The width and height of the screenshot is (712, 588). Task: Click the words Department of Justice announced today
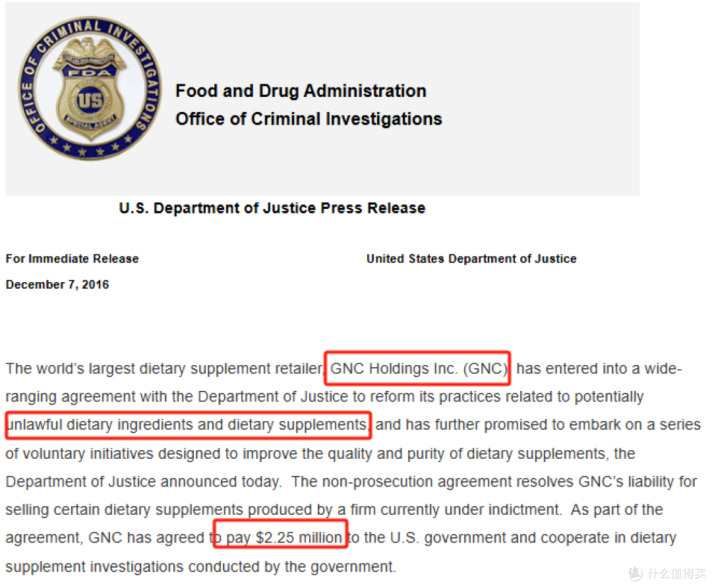143,482
